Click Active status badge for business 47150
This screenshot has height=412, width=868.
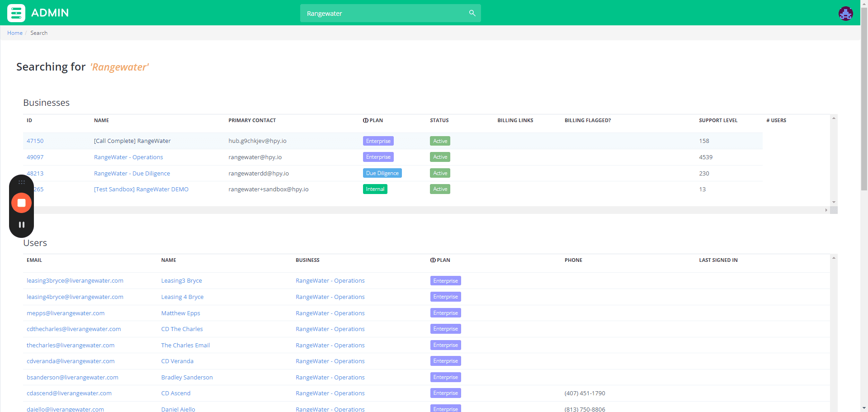pos(440,141)
